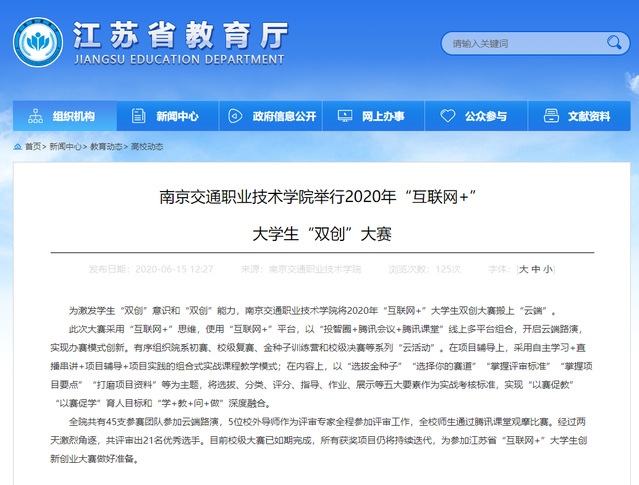
Task: Open 新闻中心 breadcrumb link
Action: tap(65, 146)
